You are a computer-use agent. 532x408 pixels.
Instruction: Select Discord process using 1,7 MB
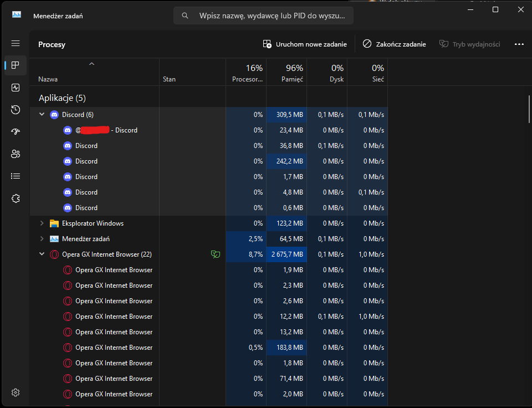(x=209, y=177)
